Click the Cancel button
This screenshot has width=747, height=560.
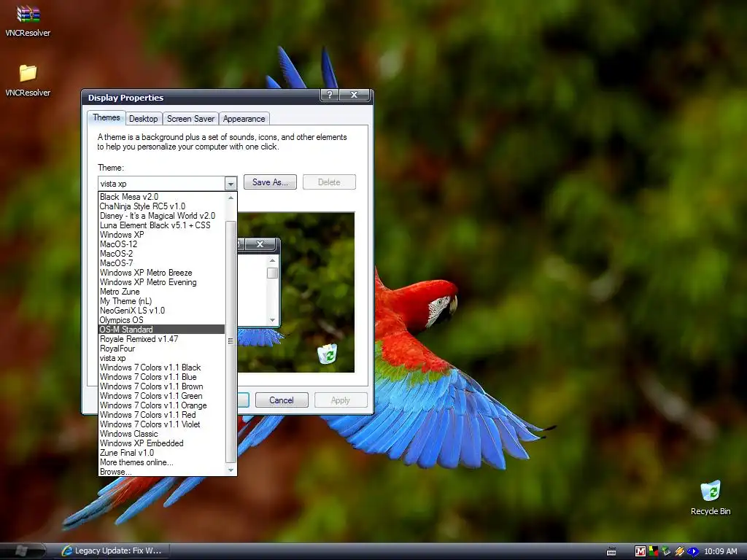(x=282, y=400)
